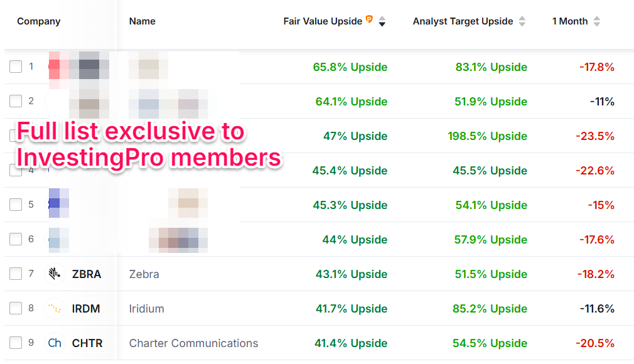The height and width of the screenshot is (364, 634).
Task: Click the Charter Communications logo icon
Action: click(x=55, y=343)
